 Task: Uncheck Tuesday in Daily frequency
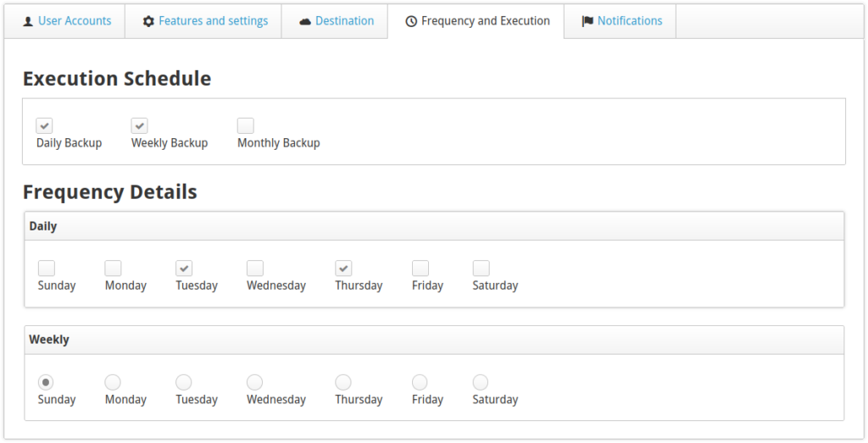184,269
